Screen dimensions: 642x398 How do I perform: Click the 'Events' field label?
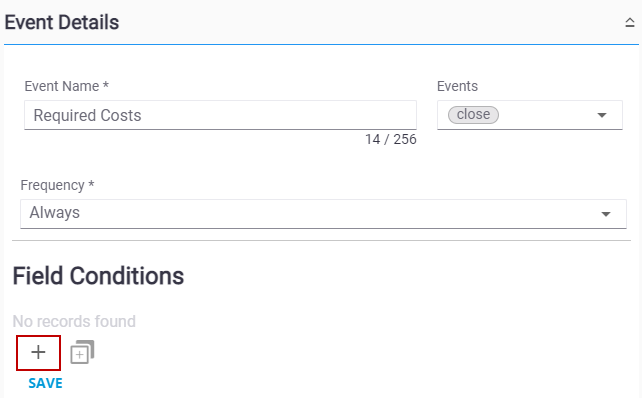[457, 86]
